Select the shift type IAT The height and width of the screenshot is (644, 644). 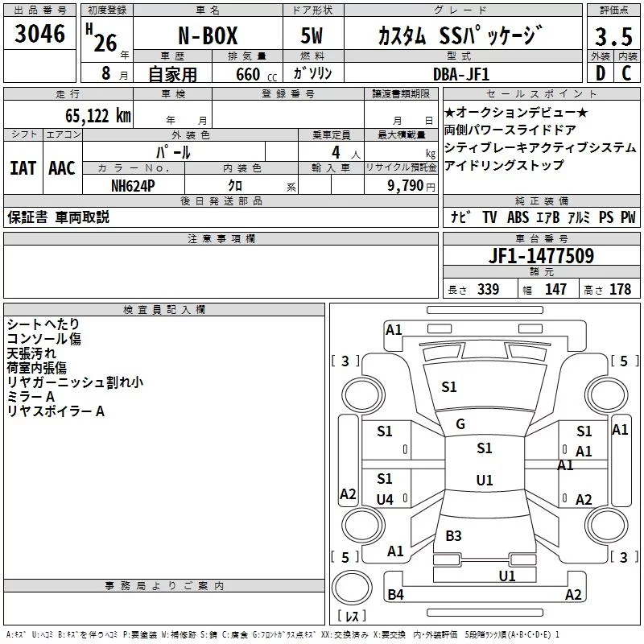[23, 168]
